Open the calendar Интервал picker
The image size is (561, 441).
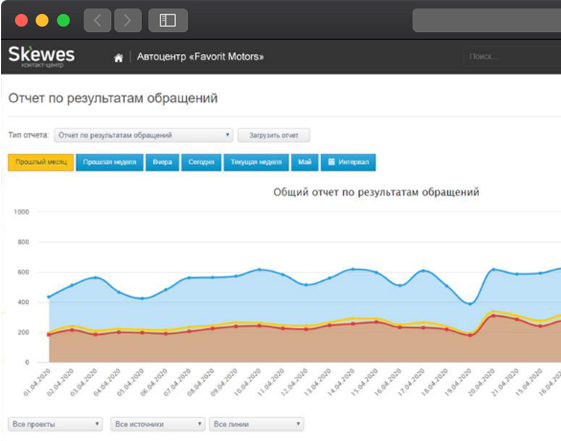348,162
